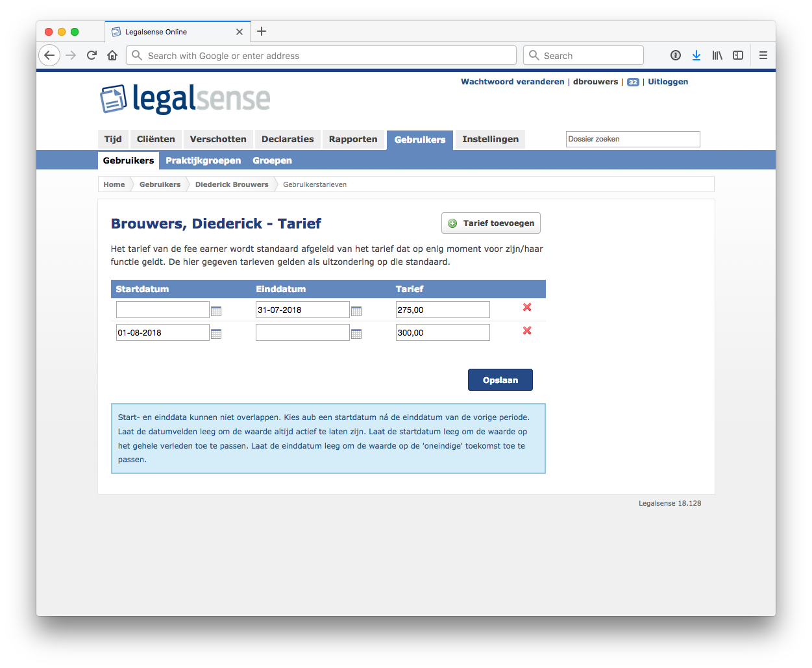
Task: Click the Tarief column header
Action: click(x=410, y=289)
